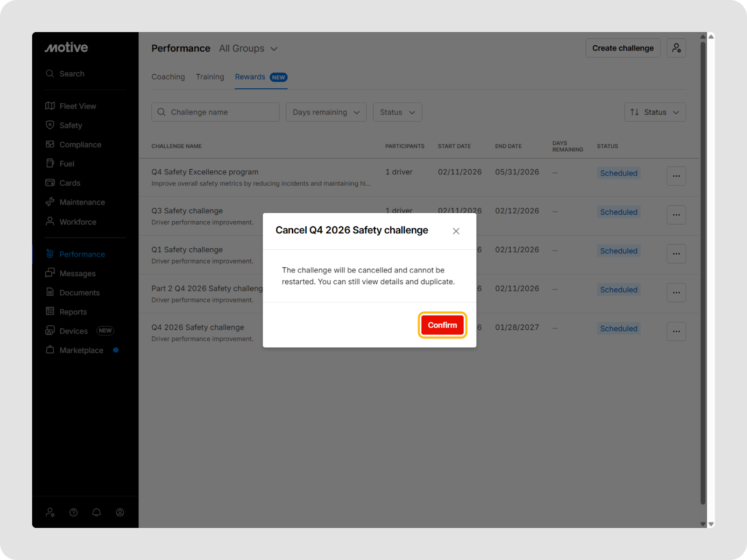The width and height of the screenshot is (747, 560).
Task: Open Marketplace from the sidebar
Action: [x=81, y=350]
